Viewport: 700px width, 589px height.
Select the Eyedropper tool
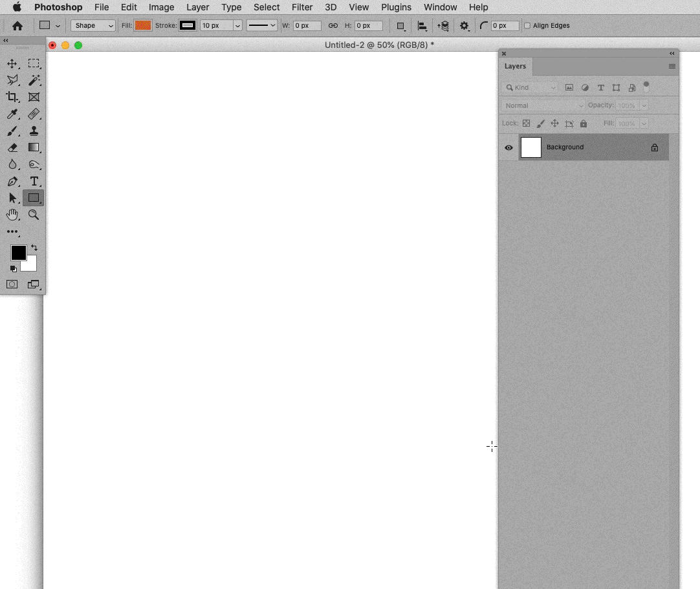pos(12,114)
